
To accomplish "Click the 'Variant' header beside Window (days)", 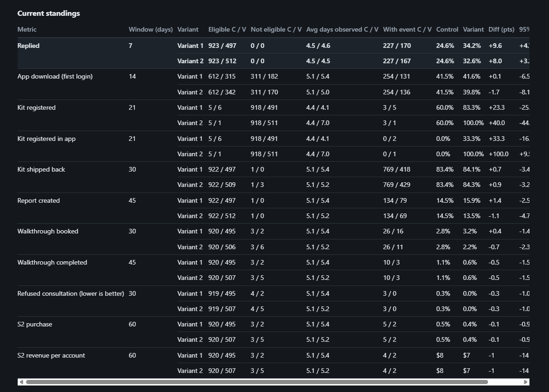I will pyautogui.click(x=187, y=29).
